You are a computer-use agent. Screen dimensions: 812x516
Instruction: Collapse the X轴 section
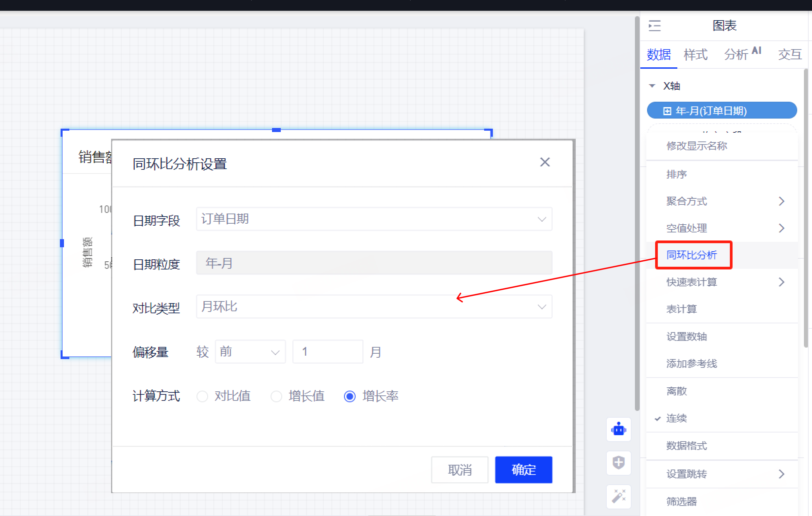[x=652, y=86]
